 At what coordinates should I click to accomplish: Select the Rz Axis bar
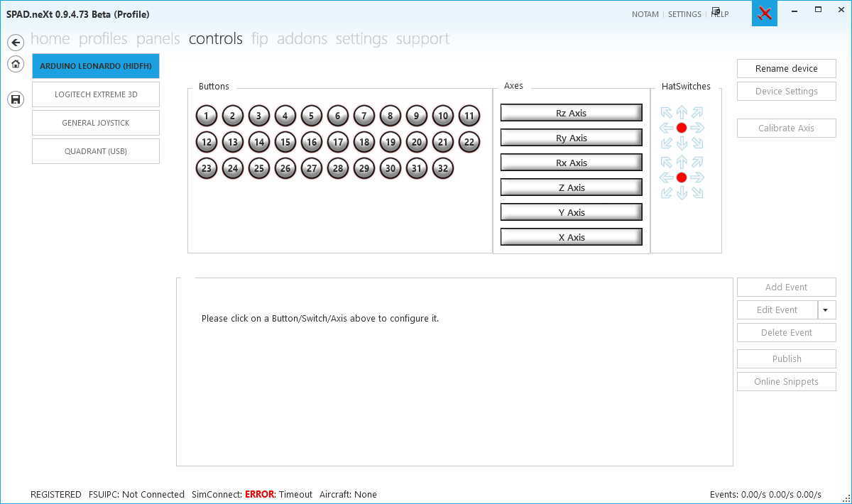tap(572, 113)
